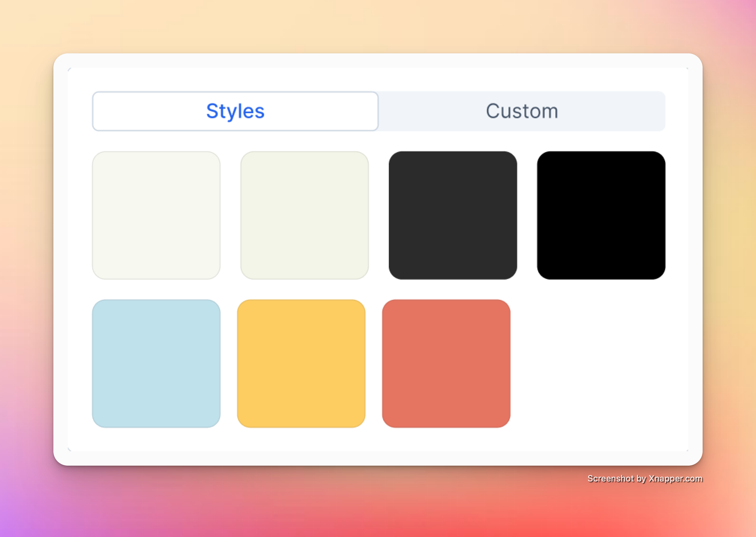The image size is (756, 537).
Task: Select the off-white style swatch
Action: pos(156,215)
